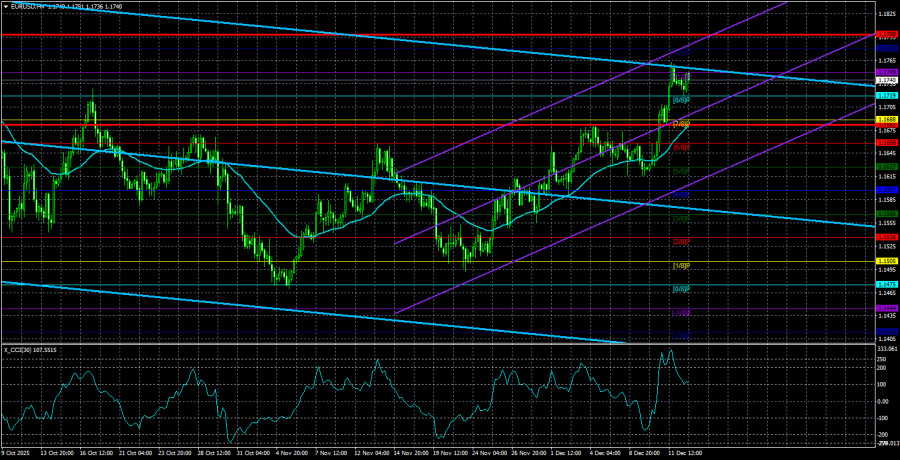This screenshot has height=460, width=900.
Task: Click the white 1.1740 current price tag
Action: (x=886, y=79)
